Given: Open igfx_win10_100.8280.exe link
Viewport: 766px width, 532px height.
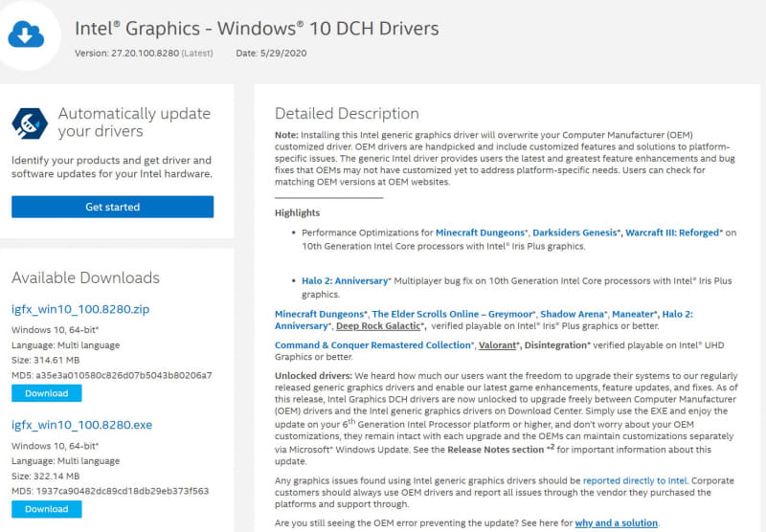Looking at the screenshot, I should pyautogui.click(x=81, y=425).
